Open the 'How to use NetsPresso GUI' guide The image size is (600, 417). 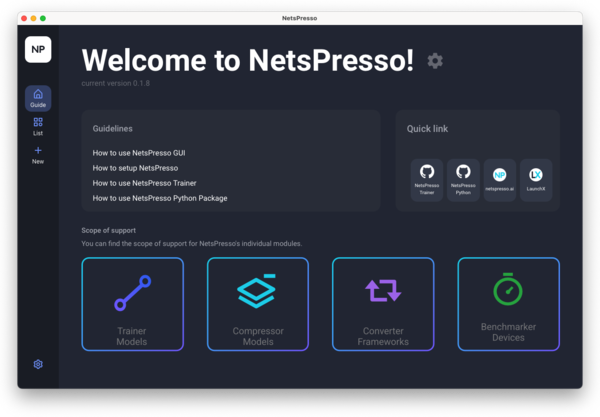139,153
